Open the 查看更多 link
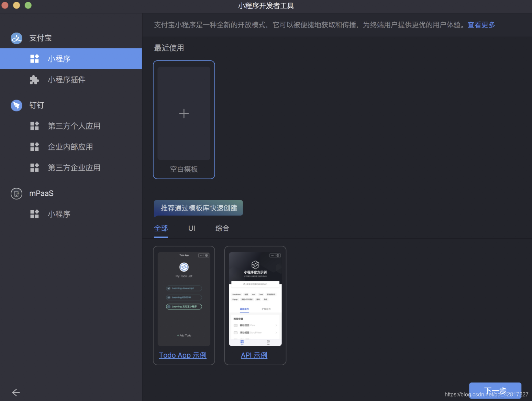The width and height of the screenshot is (532, 401). pyautogui.click(x=481, y=25)
